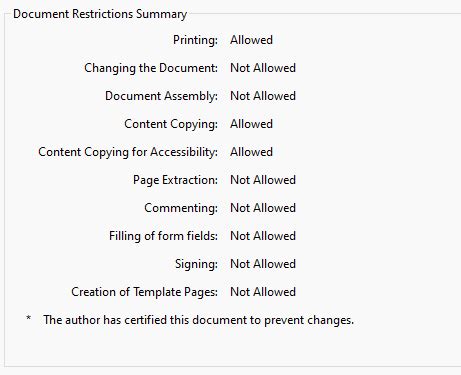Click Not Allowed beside Document Assembly
The image size is (461, 375).
[x=263, y=96]
